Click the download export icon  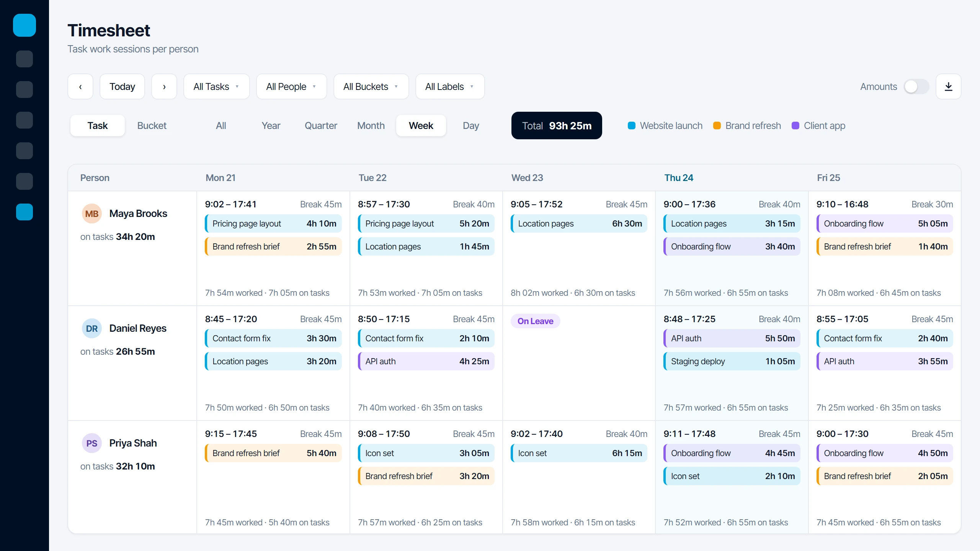click(x=948, y=86)
